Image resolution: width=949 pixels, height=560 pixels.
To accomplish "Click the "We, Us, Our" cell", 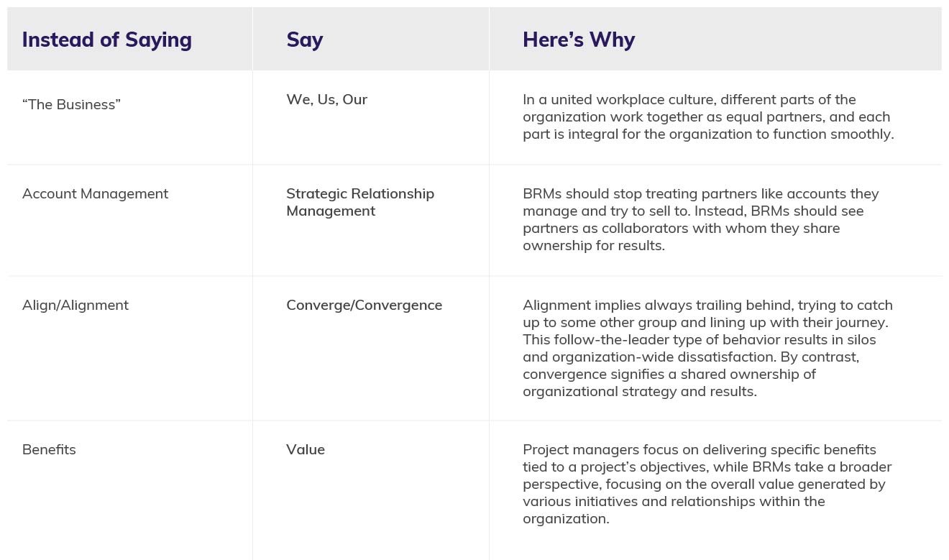I will (326, 100).
